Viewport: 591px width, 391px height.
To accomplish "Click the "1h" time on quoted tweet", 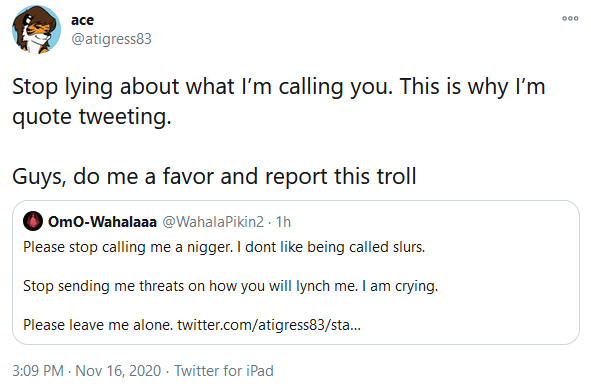I will coord(283,222).
